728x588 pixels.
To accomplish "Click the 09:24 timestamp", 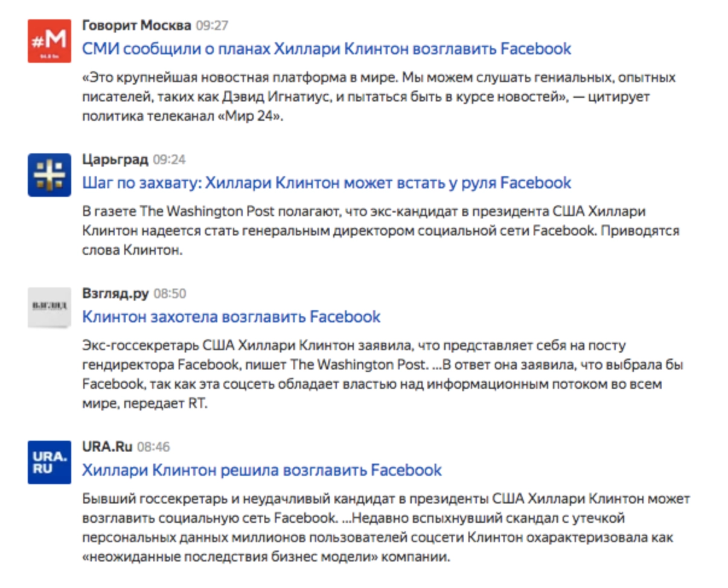I will click(x=169, y=160).
